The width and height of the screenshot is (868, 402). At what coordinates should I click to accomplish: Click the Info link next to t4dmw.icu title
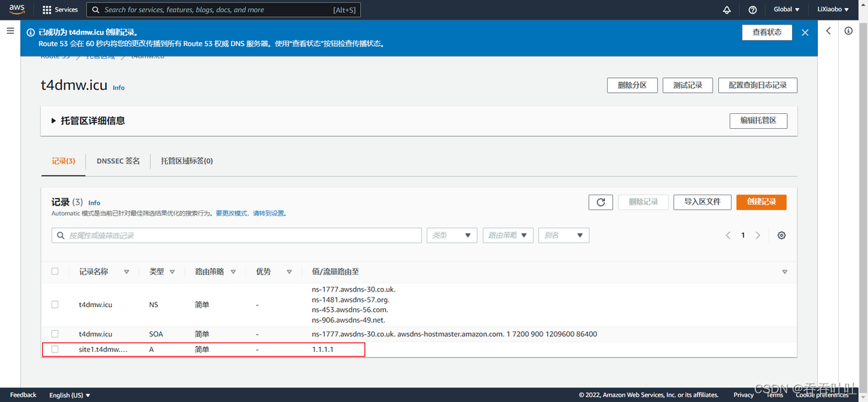[119, 88]
